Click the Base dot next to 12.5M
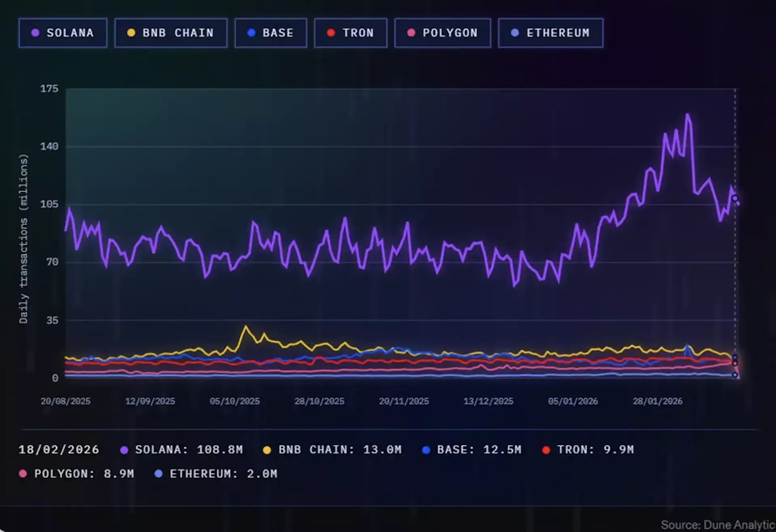776x532 pixels. click(x=426, y=450)
